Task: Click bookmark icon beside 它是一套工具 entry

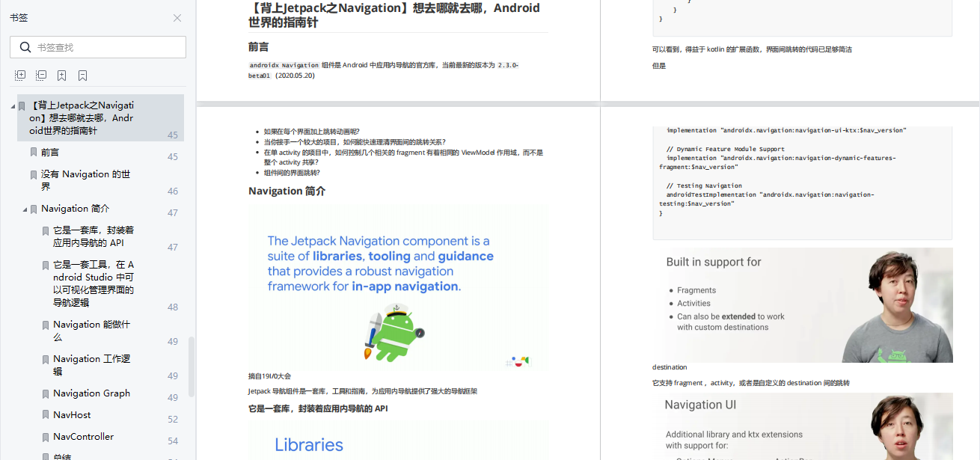Action: [46, 266]
